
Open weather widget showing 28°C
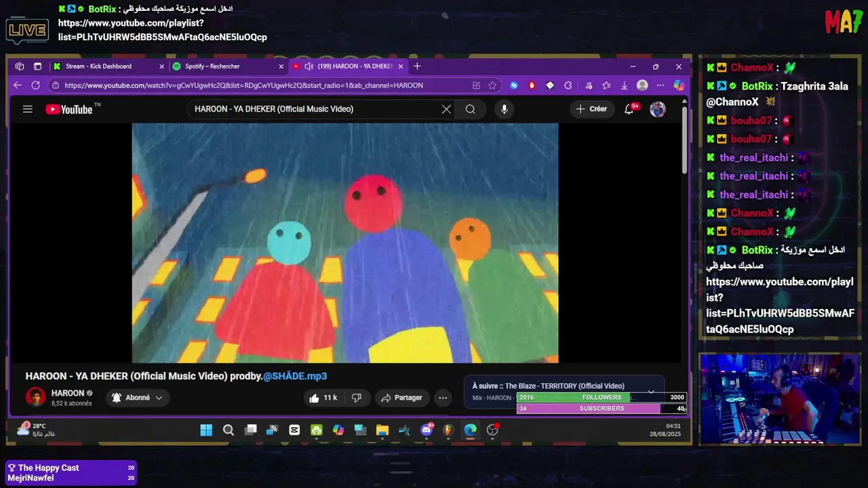tap(36, 430)
